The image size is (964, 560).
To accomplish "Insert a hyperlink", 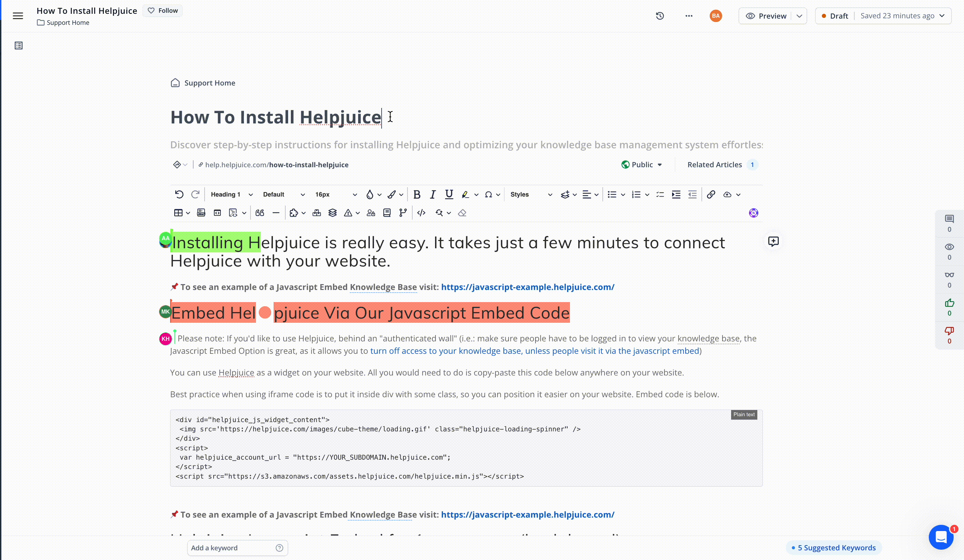I will click(x=711, y=194).
